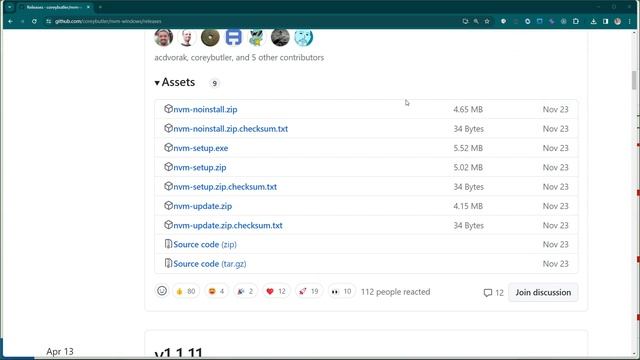Click the 112 people reacted text
This screenshot has height=360, width=640.
396,292
